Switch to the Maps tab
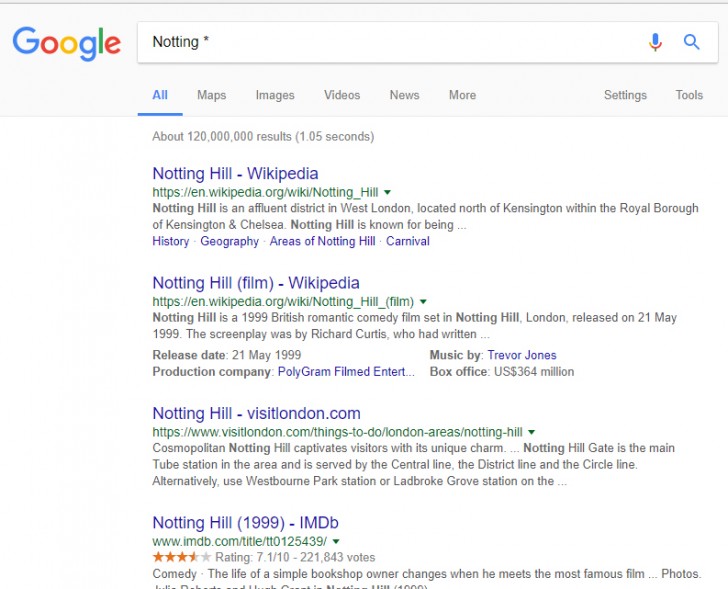Screen dimensions: 728x589 tap(211, 95)
